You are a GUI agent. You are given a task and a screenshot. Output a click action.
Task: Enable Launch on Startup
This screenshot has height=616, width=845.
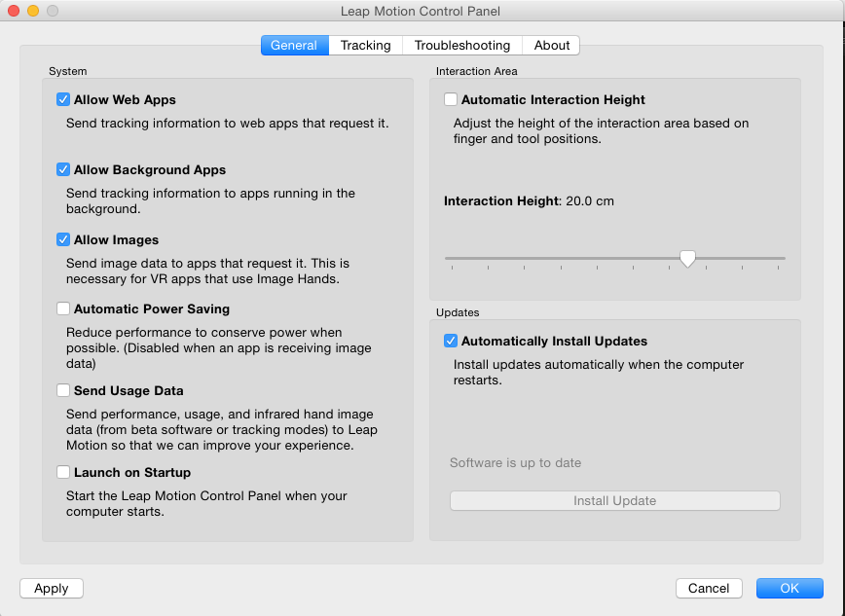coord(63,472)
